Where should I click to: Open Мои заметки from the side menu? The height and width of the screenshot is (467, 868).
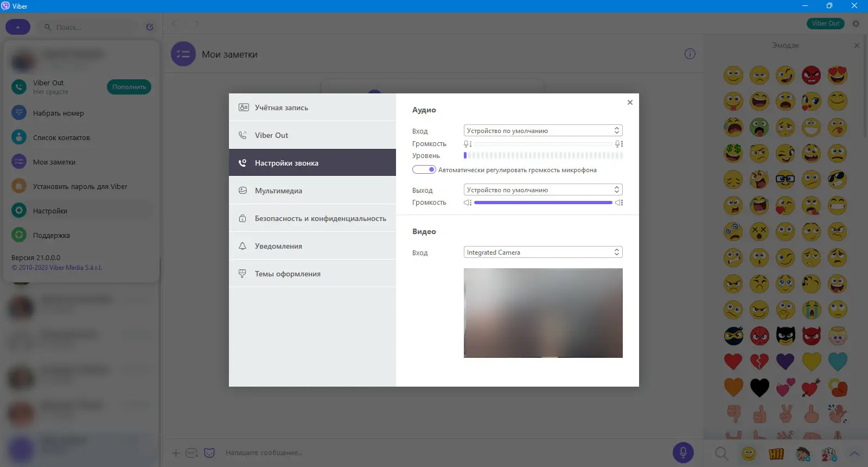tap(81, 162)
